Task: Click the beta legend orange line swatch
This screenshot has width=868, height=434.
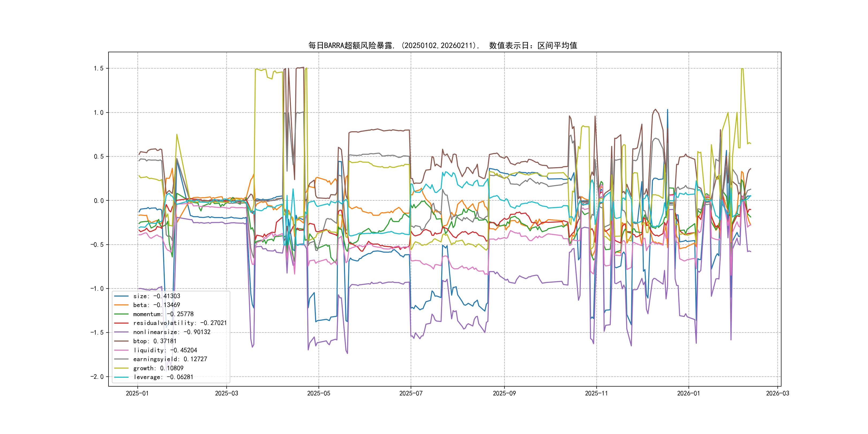Action: coord(121,305)
